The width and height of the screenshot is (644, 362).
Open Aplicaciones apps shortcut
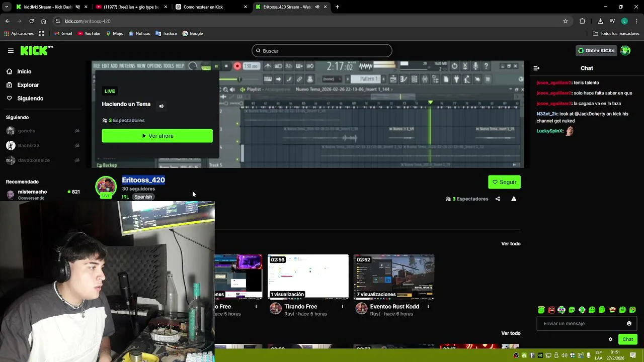coord(19,34)
